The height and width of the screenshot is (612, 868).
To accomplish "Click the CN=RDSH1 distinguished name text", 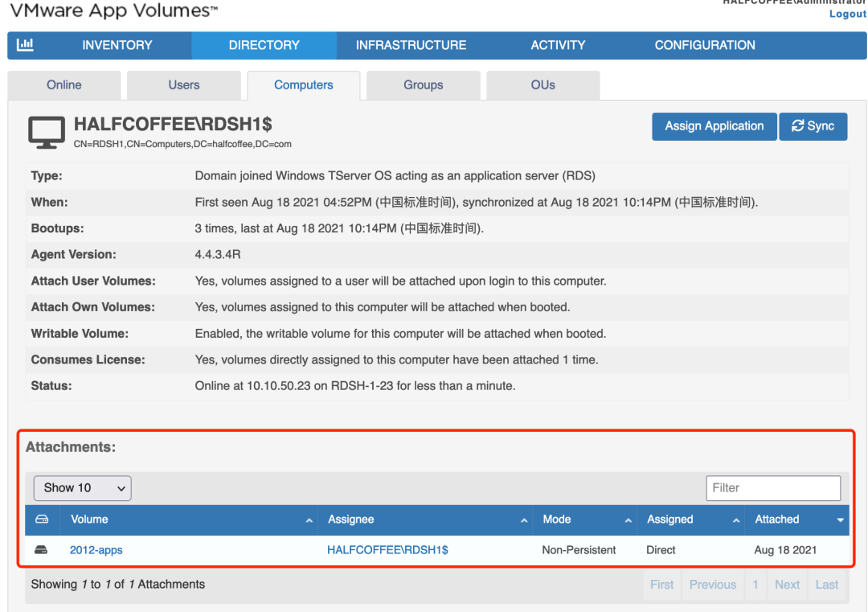I will 182,145.
